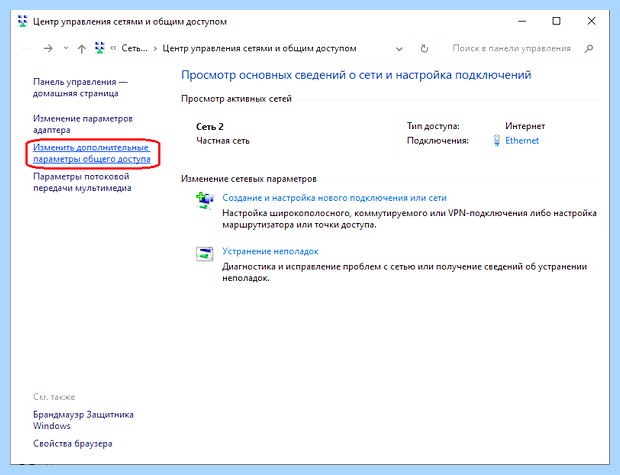Open Параметры потоковой передачи мультимедиа
The width and height of the screenshot is (620, 475).
[x=82, y=182]
